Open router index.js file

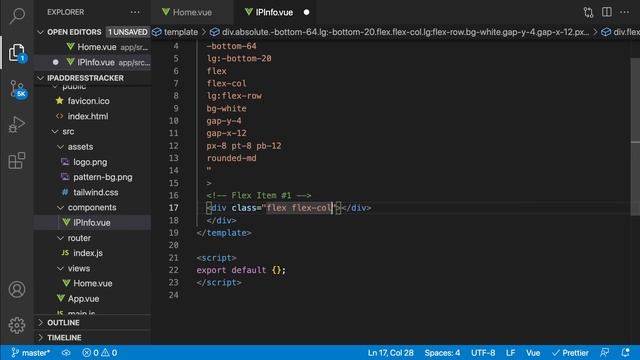[88, 253]
